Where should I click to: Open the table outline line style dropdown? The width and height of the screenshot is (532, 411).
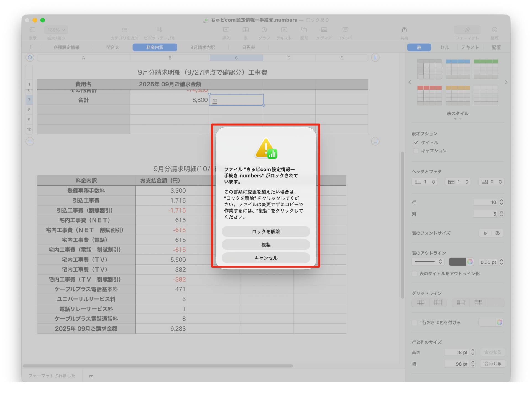[428, 262]
